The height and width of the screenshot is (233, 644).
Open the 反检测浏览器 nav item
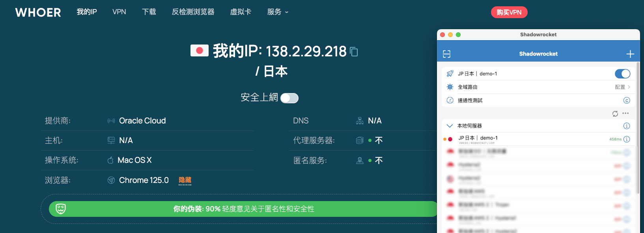(193, 12)
